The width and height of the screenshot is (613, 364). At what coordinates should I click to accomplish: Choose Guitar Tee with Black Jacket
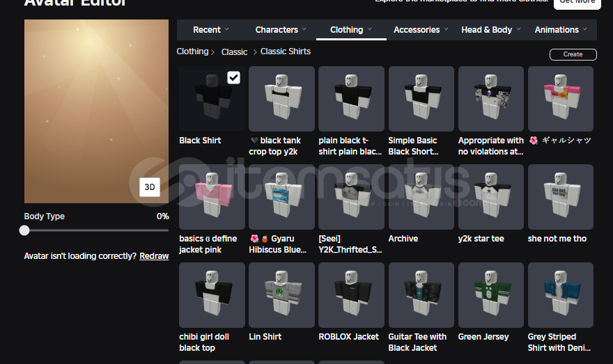[x=421, y=295]
